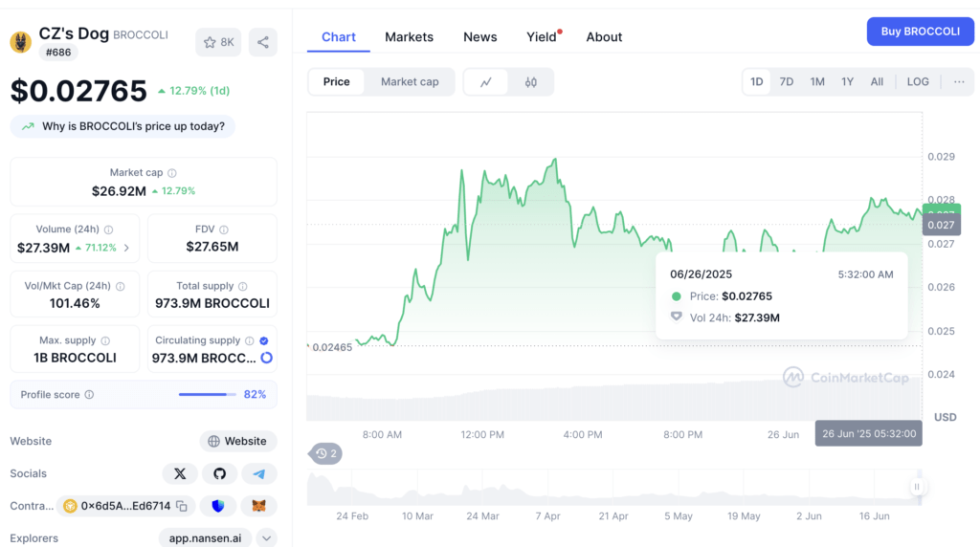Select the 1M time range
The width and height of the screenshot is (980, 547).
tap(817, 82)
